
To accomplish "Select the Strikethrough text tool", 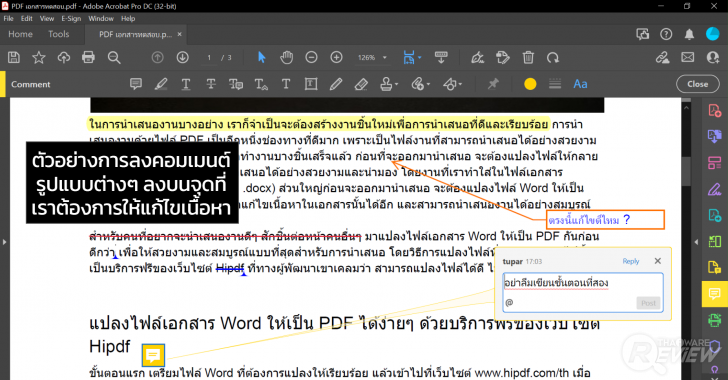I will point(211,84).
